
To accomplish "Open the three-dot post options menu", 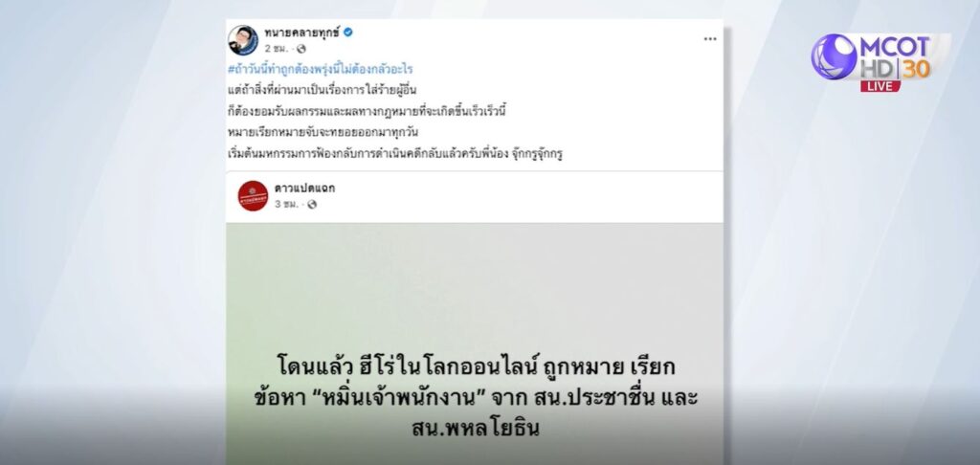I will (710, 38).
